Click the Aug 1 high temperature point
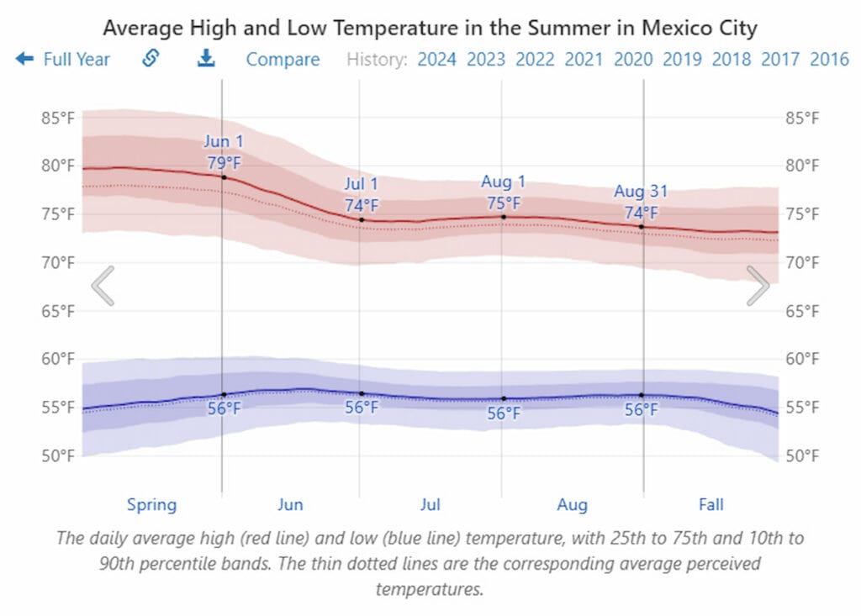Viewport: 861px width, 616px height. point(504,217)
